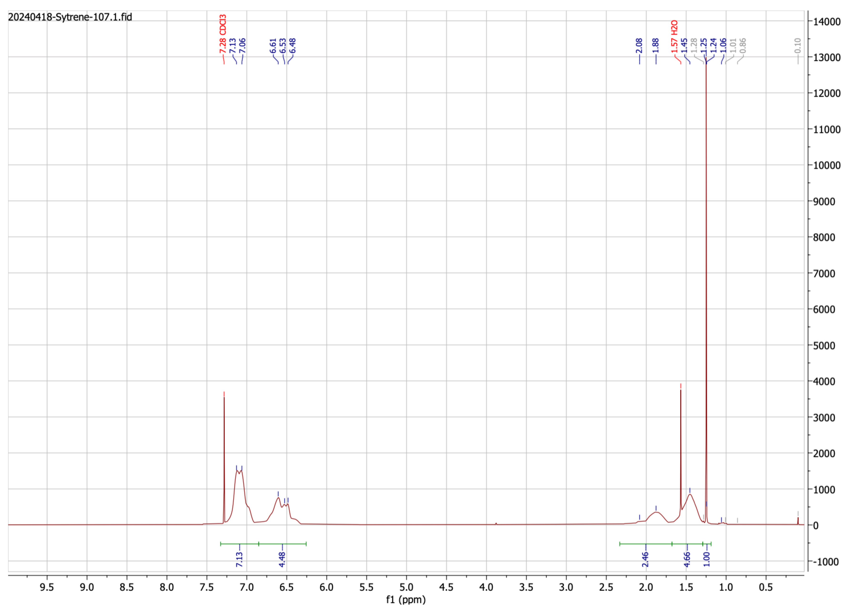
Task: Click the 6.61 peak annotation
Action: 273,45
